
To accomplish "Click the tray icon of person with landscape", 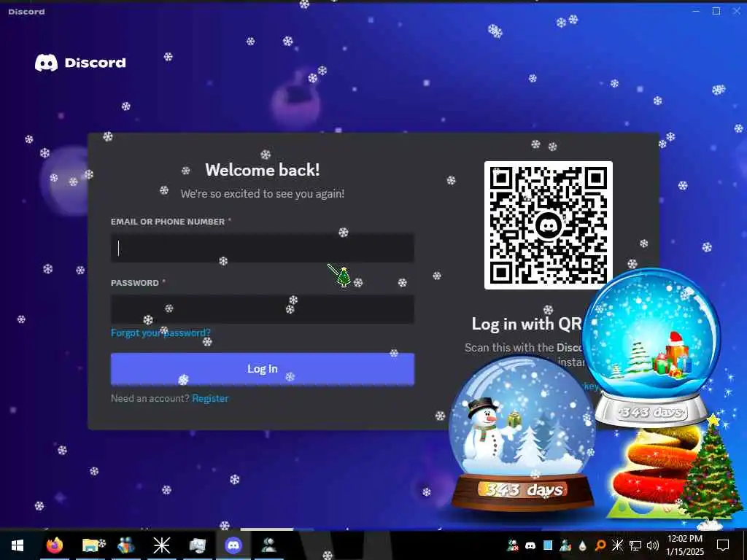I will (x=565, y=545).
